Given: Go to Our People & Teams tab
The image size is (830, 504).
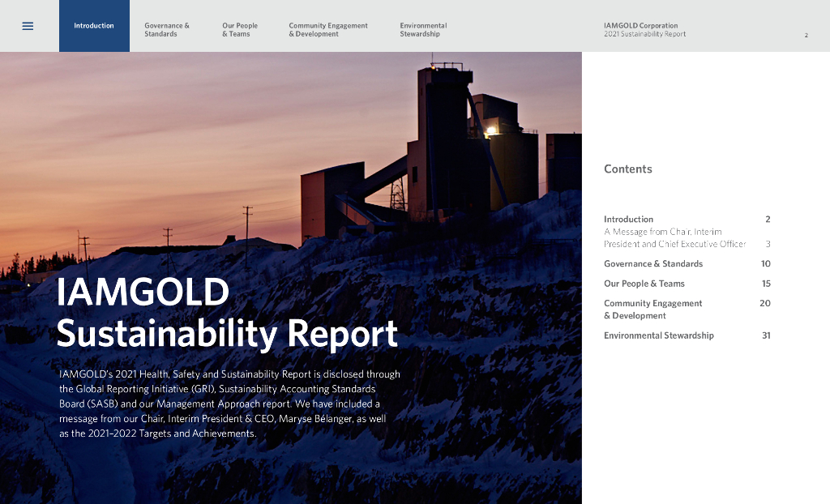Looking at the screenshot, I should pyautogui.click(x=240, y=30).
